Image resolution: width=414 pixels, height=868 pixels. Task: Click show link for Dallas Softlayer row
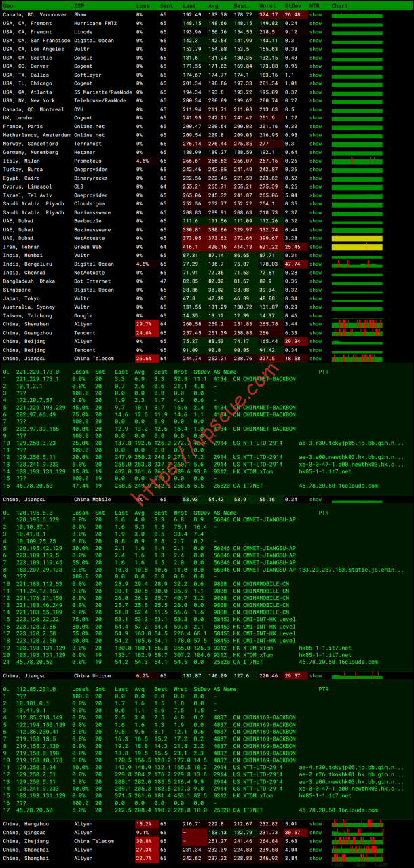tap(316, 75)
